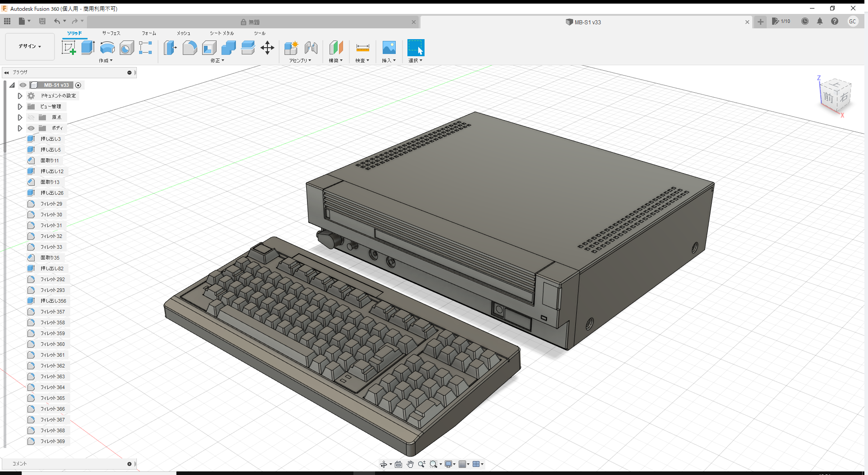Click the Insert canvas icon under 挿入
This screenshot has height=475, width=868.
389,47
